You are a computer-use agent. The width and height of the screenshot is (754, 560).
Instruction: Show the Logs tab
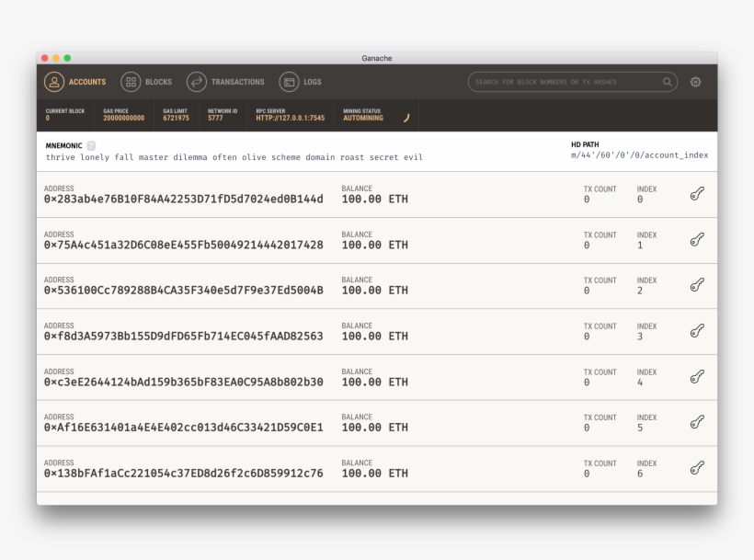coord(301,82)
